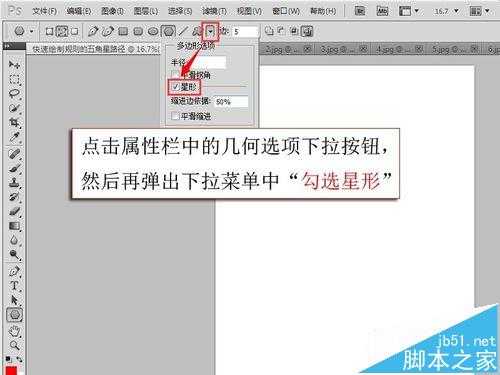The image size is (500, 375).
Task: Expand the tool preset picker dropdown
Action: (32, 32)
